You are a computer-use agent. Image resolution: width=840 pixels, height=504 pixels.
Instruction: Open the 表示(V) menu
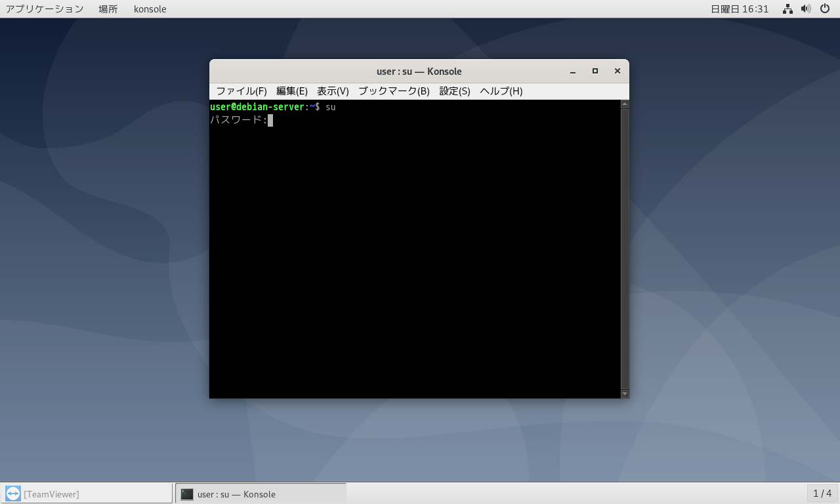point(333,91)
